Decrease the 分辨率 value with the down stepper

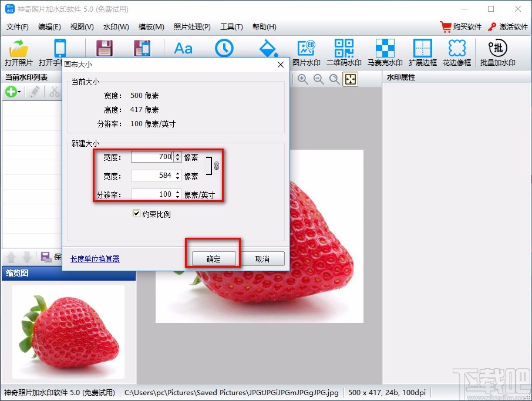(177, 197)
